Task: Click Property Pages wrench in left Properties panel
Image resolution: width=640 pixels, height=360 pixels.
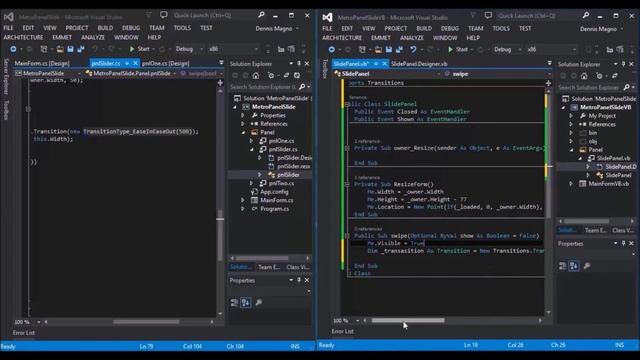Action: pyautogui.click(x=258, y=302)
